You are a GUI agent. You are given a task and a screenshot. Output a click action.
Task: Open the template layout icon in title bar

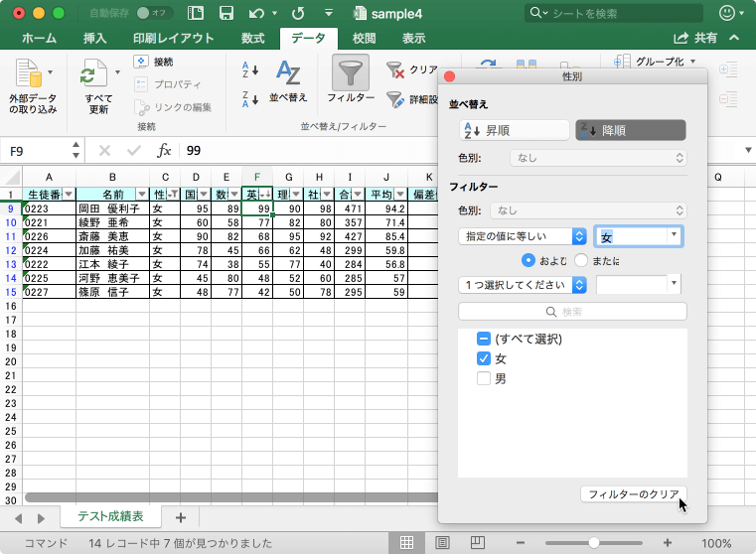click(x=196, y=13)
